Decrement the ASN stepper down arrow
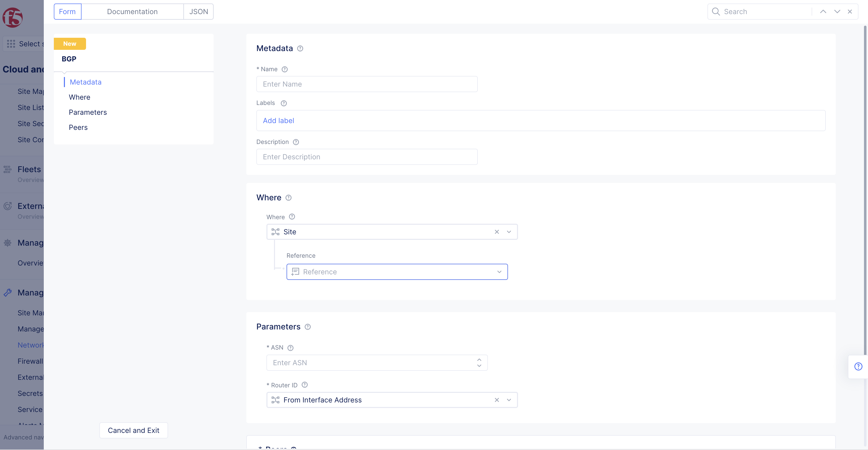 pyautogui.click(x=479, y=366)
